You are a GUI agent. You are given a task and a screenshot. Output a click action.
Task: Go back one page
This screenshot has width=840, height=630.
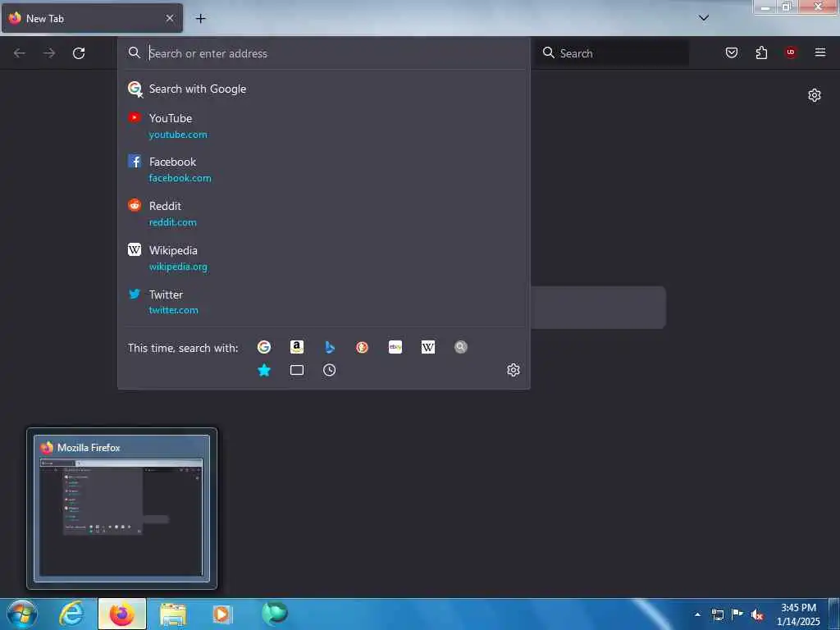point(20,53)
